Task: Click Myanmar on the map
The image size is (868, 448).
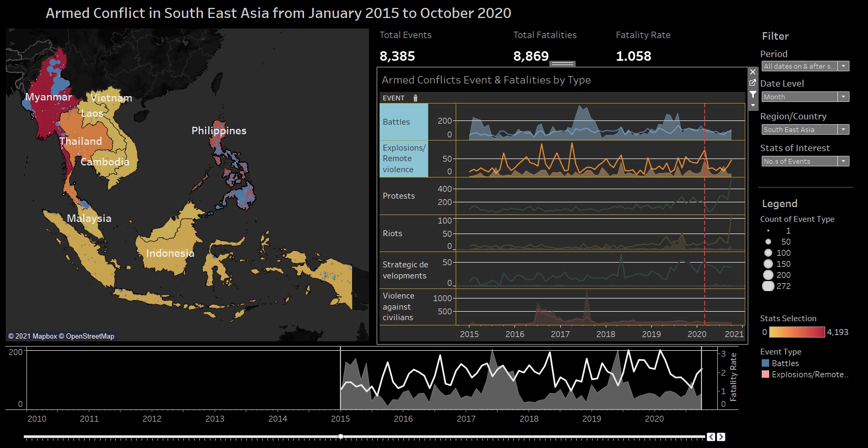Action: click(48, 97)
